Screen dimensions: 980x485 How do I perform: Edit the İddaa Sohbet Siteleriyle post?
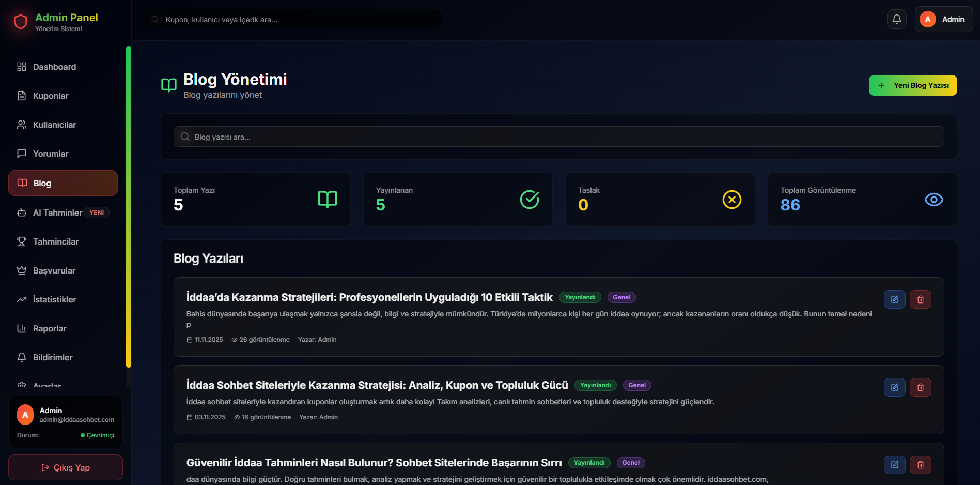point(894,387)
